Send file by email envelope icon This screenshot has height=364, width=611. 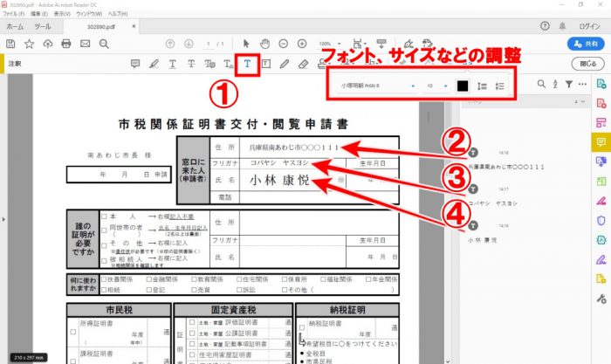pos(85,44)
